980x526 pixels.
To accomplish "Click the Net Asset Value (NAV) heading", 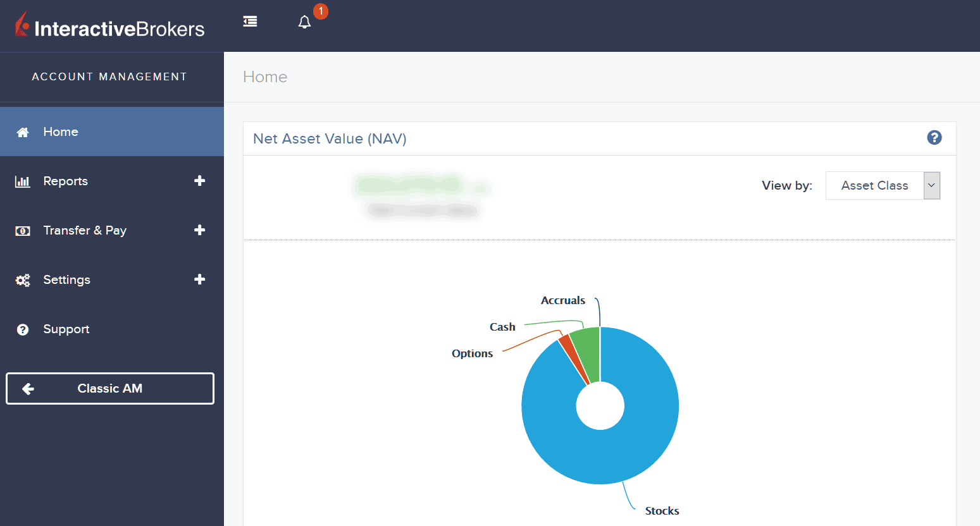I will [330, 138].
